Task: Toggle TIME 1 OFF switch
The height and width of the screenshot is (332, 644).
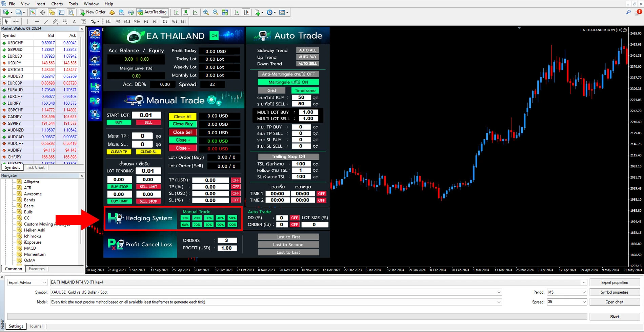Action: click(321, 193)
